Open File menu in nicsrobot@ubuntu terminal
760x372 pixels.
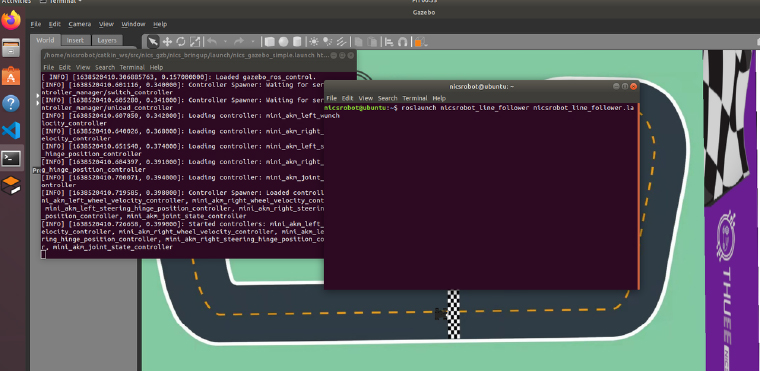pos(332,98)
